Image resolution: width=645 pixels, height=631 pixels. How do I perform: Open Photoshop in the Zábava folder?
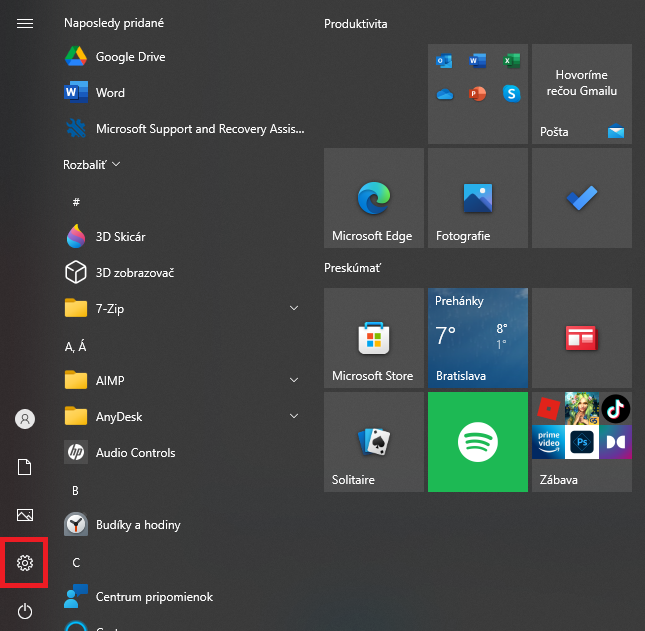point(582,442)
